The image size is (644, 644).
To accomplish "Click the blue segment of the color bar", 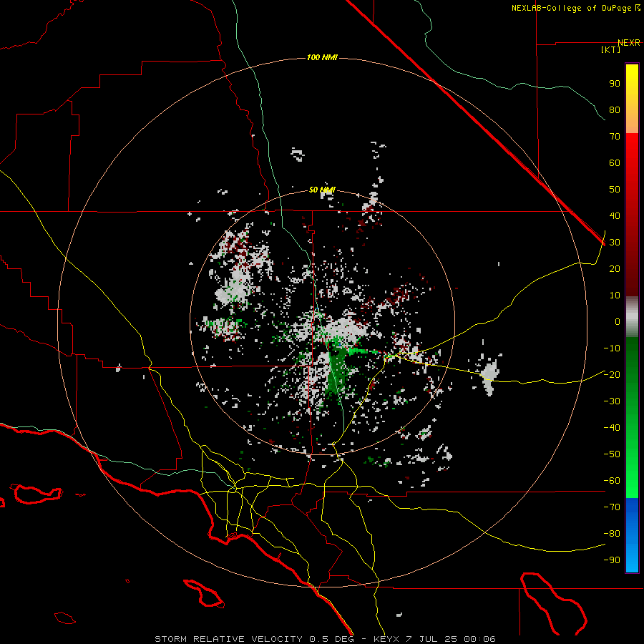I will tap(632, 535).
